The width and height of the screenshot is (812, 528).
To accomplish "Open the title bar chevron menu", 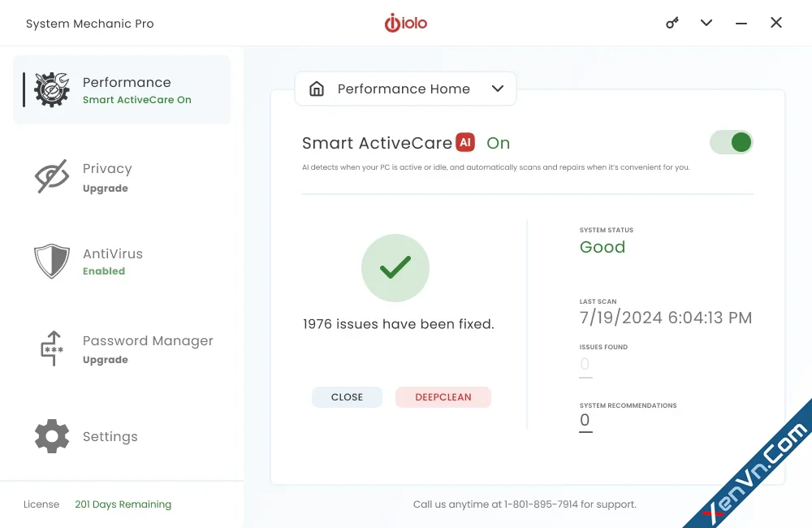I will click(706, 23).
